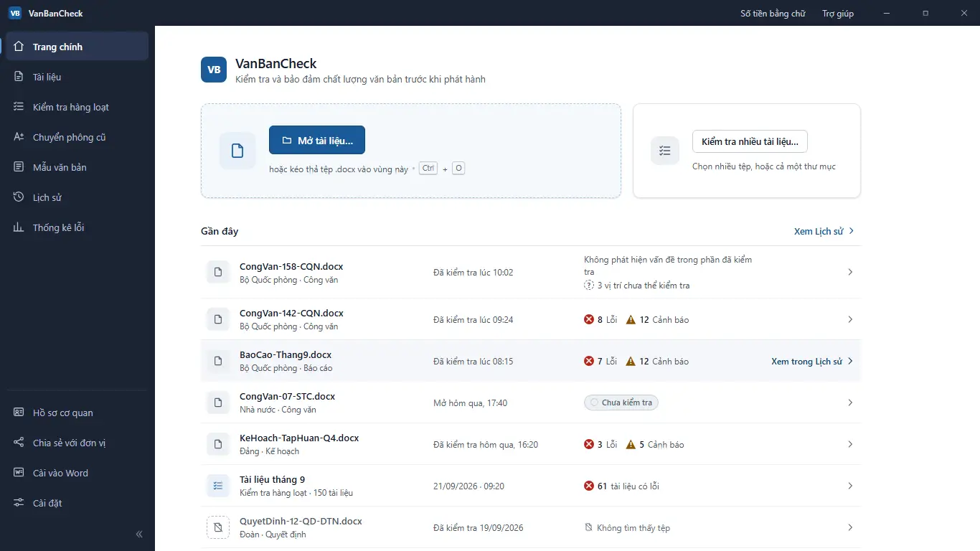
Task: Click the Hồ sơ cơ quan icon
Action: (x=19, y=413)
